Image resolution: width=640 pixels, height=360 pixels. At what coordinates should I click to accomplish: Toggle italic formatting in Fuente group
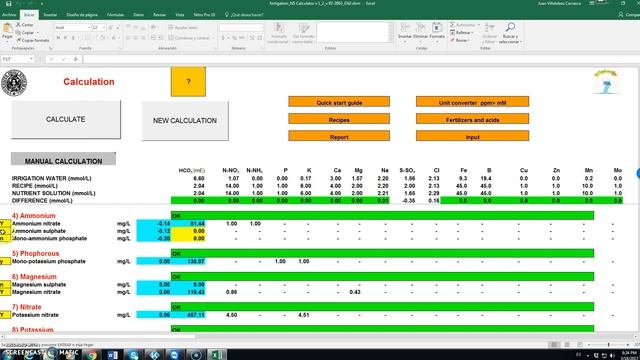pos(66,38)
